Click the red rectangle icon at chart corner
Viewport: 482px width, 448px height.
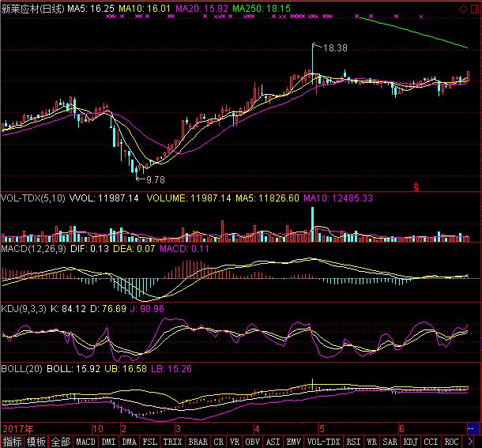tap(475, 9)
